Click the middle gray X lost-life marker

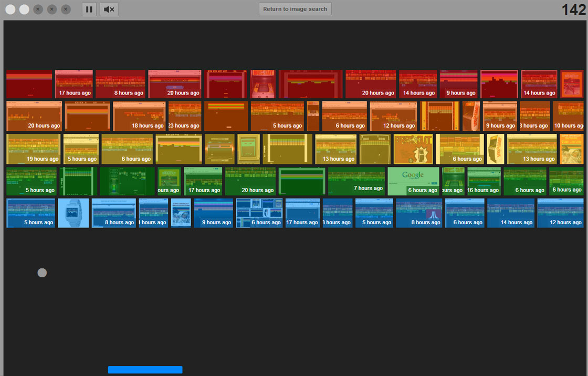(x=51, y=9)
